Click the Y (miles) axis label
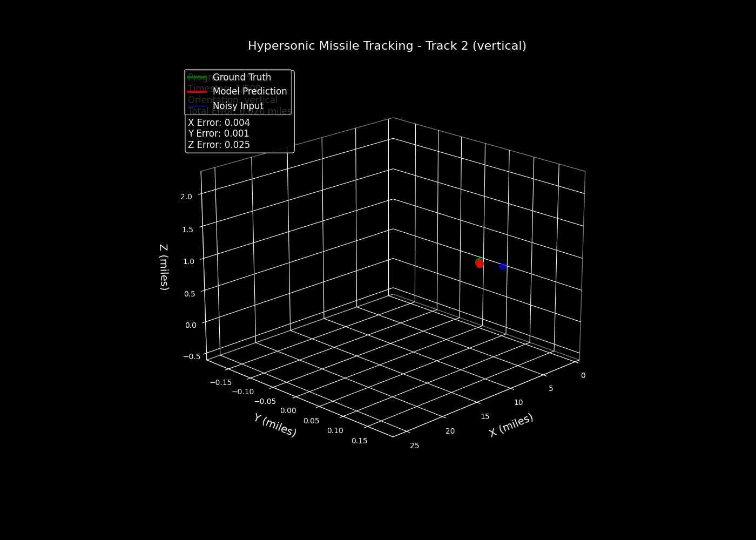Image resolution: width=756 pixels, height=540 pixels. [276, 425]
